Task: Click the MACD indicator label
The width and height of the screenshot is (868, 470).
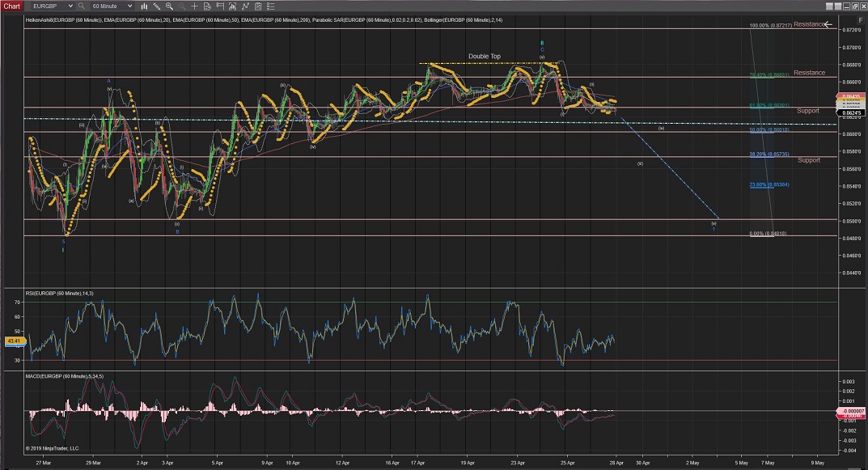Action: 65,377
